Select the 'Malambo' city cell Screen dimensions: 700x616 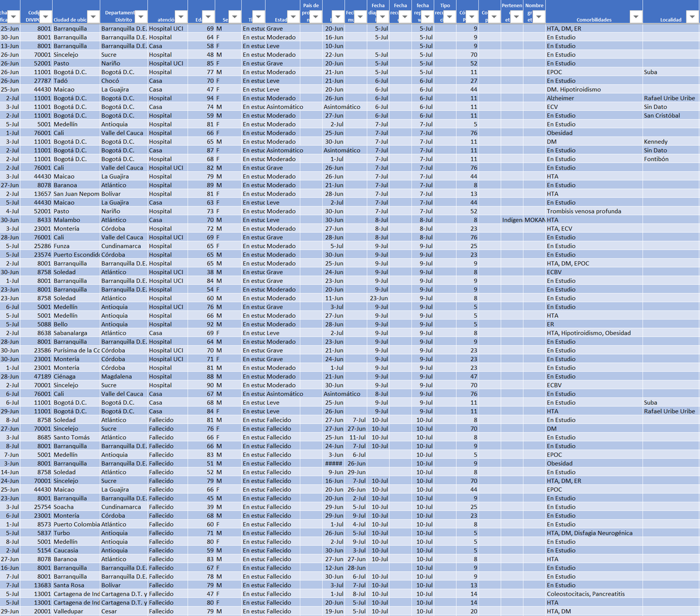(x=76, y=220)
